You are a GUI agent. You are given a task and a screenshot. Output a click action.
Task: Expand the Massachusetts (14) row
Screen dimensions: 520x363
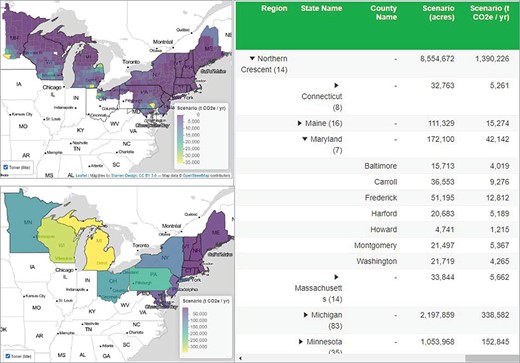pos(336,277)
